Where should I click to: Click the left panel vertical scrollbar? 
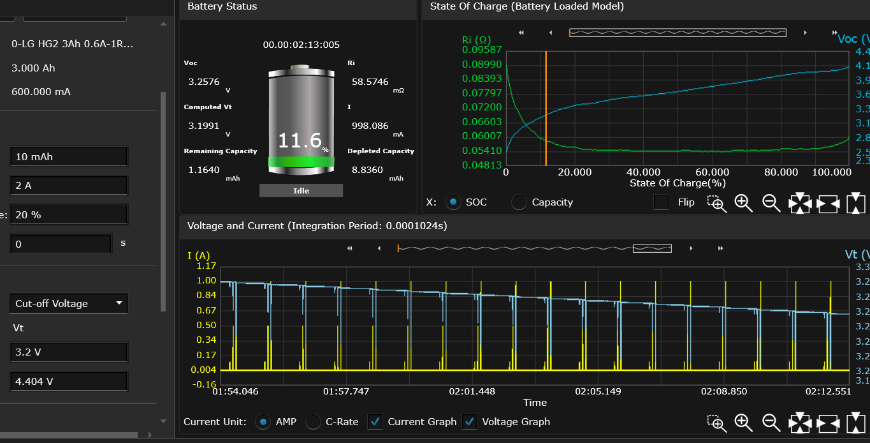pos(163,202)
